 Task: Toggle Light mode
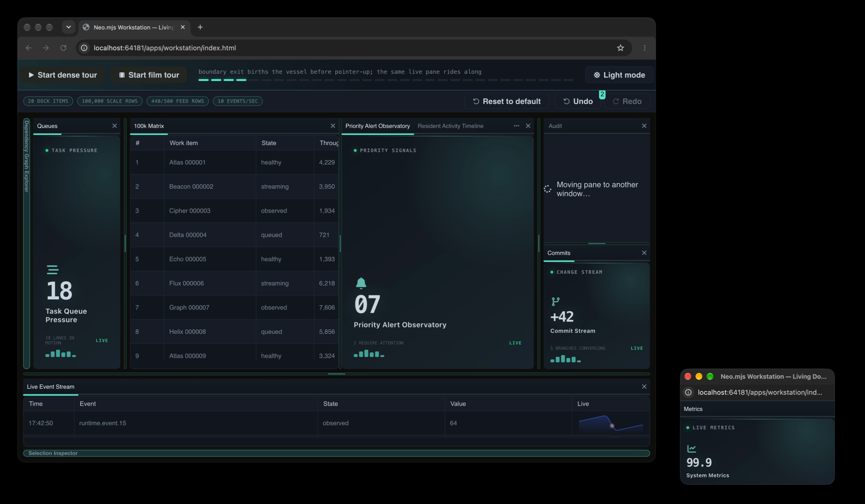619,75
